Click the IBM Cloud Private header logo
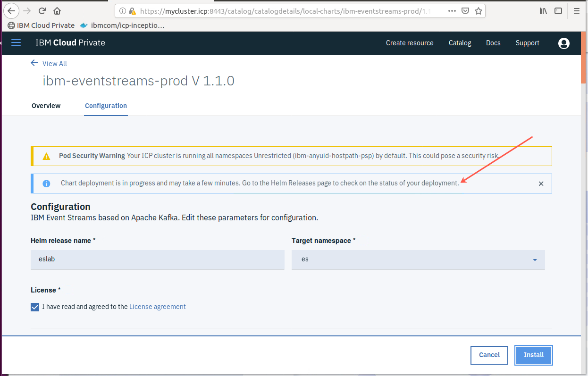This screenshot has width=588, height=376. click(x=70, y=43)
